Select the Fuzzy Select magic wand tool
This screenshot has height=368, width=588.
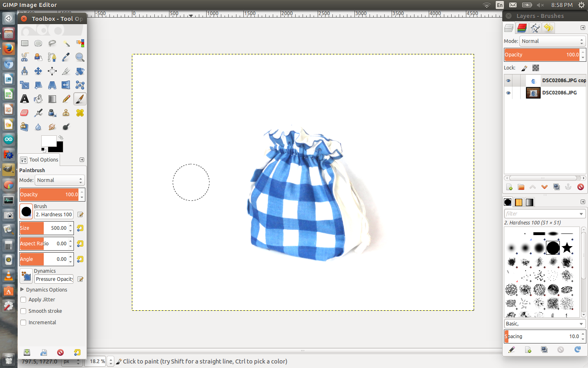[x=66, y=43]
